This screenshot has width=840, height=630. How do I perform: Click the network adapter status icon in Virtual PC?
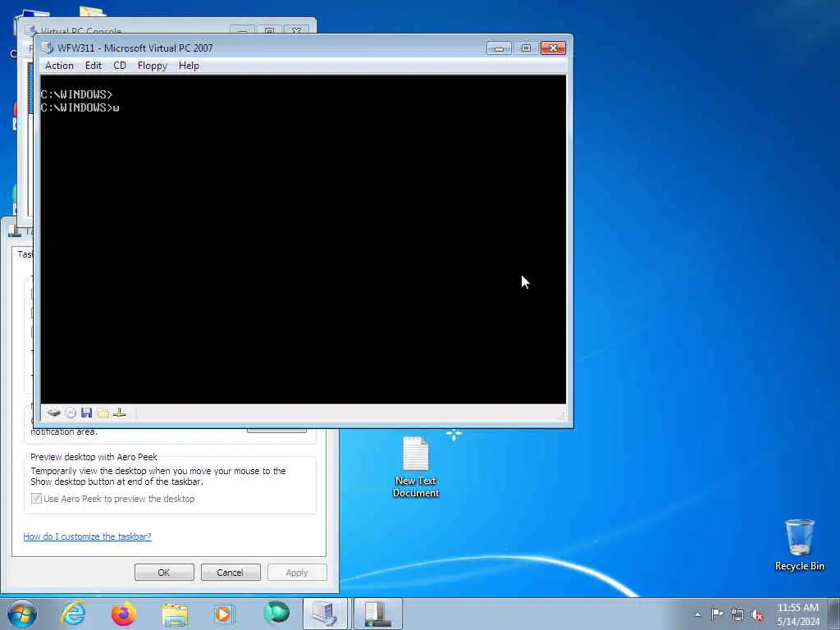(x=120, y=413)
